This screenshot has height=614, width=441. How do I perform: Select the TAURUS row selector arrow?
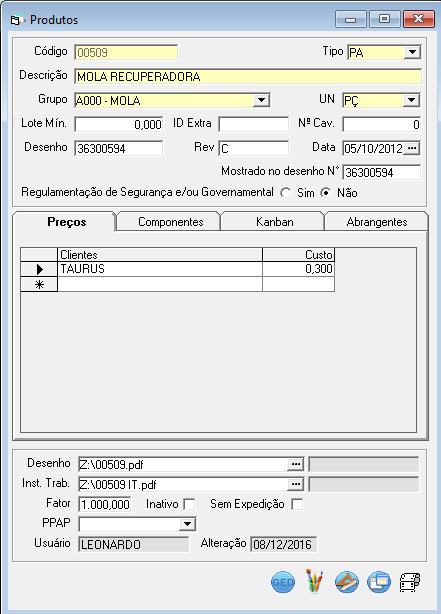39,269
